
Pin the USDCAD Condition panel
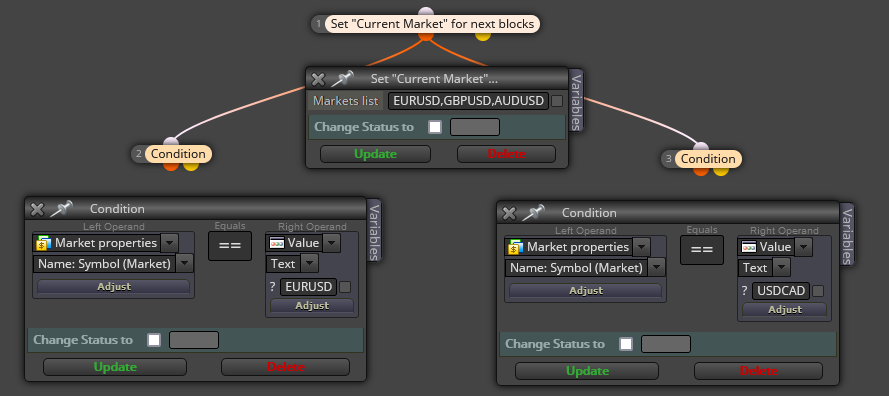coord(533,213)
